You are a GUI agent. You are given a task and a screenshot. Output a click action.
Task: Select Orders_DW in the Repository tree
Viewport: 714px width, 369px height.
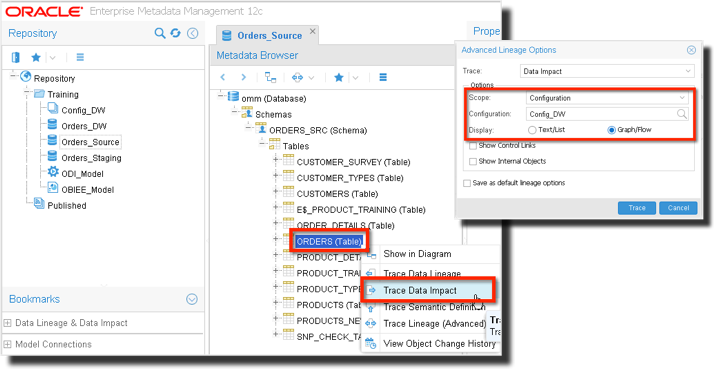(84, 126)
